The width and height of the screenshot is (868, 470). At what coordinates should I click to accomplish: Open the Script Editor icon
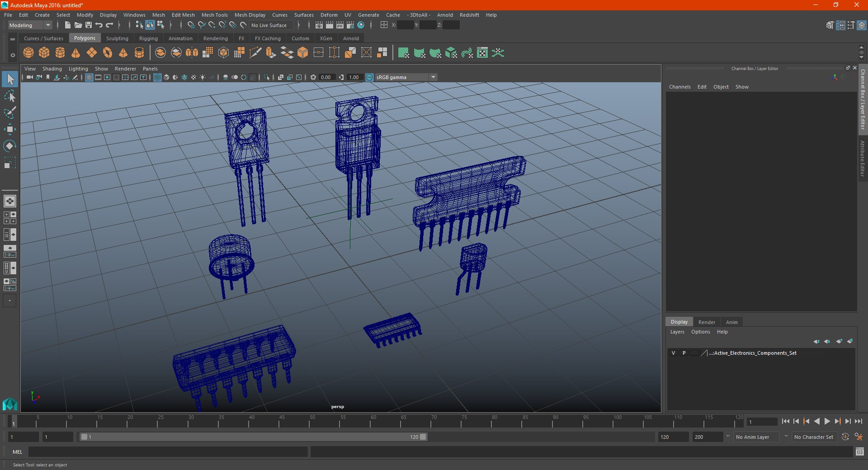(x=860, y=451)
